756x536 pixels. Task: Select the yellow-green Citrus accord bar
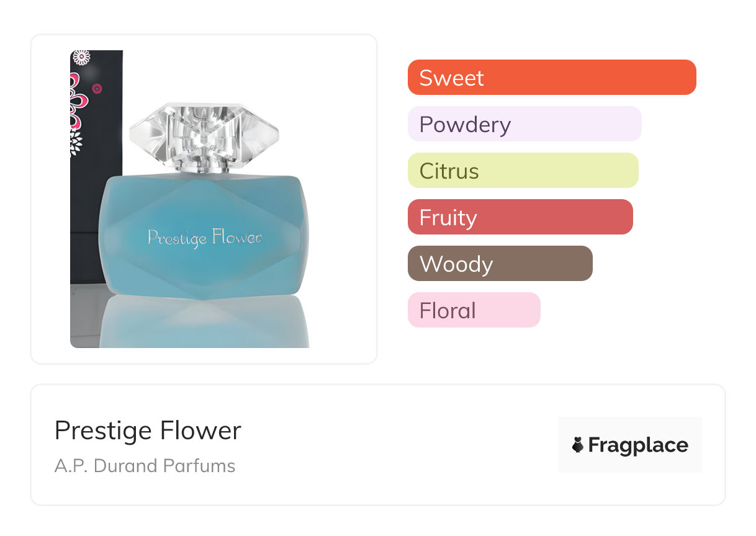(523, 171)
